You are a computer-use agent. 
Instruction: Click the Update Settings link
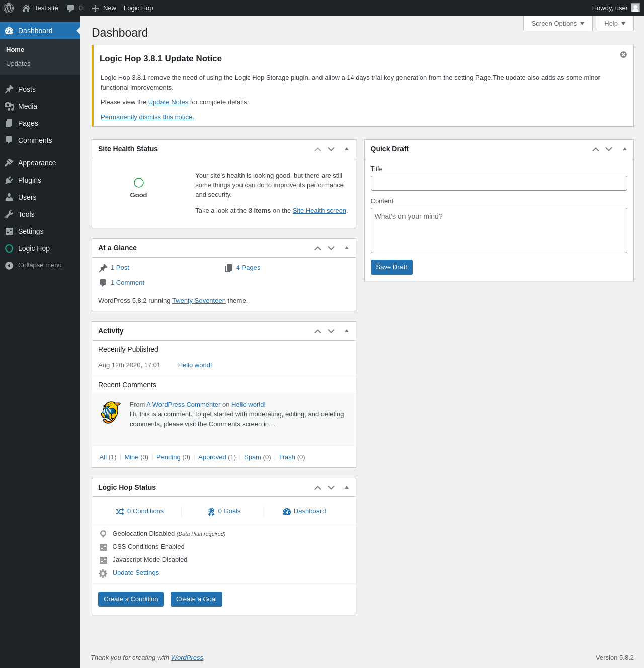tap(136, 573)
